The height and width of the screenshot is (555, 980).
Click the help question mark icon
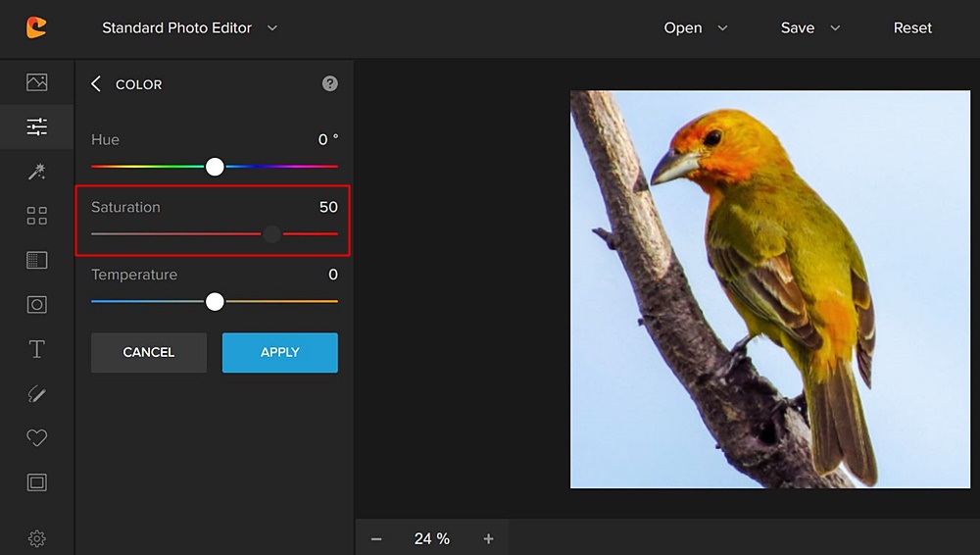[330, 84]
